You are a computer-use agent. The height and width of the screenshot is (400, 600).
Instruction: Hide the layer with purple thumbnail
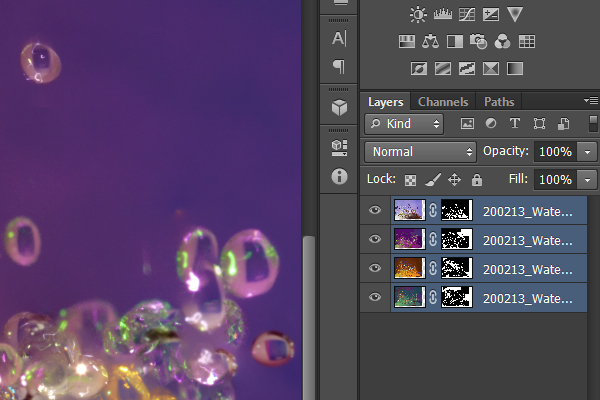[x=375, y=239]
